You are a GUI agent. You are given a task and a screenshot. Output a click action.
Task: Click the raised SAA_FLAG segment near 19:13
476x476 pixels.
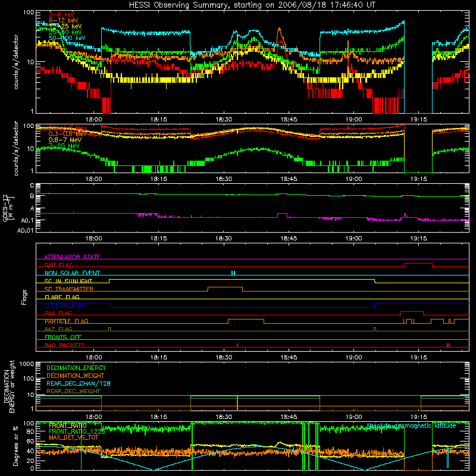[412, 312]
